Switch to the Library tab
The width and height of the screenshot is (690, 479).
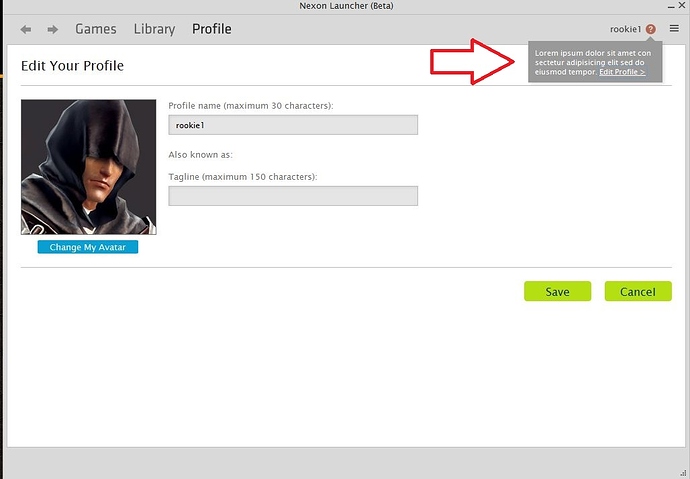click(154, 29)
